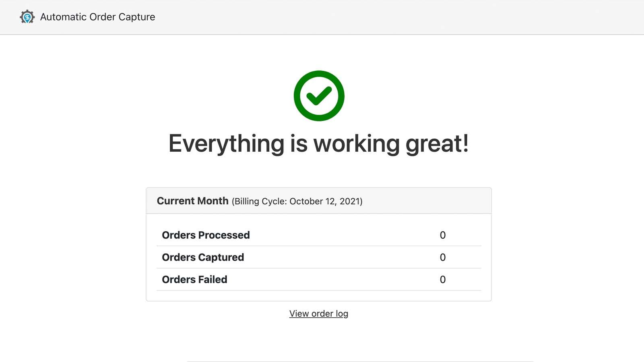Click the View order log link
Image resolution: width=644 pixels, height=362 pixels.
click(318, 313)
